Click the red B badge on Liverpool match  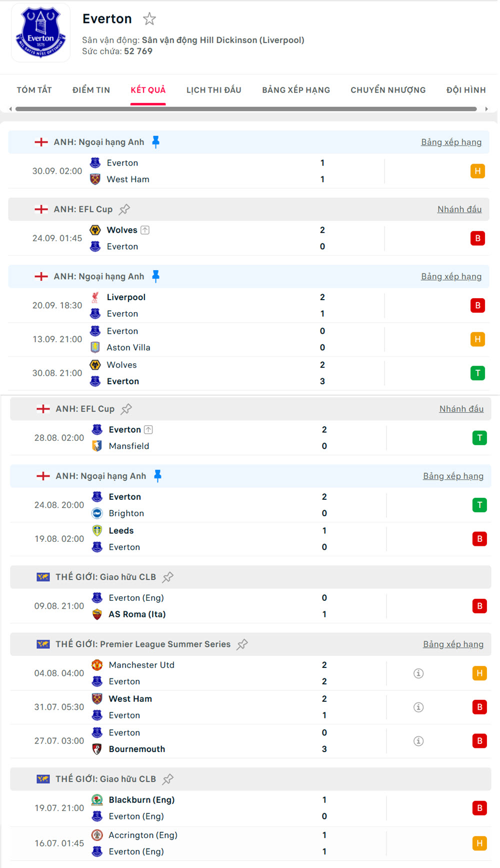[477, 305]
